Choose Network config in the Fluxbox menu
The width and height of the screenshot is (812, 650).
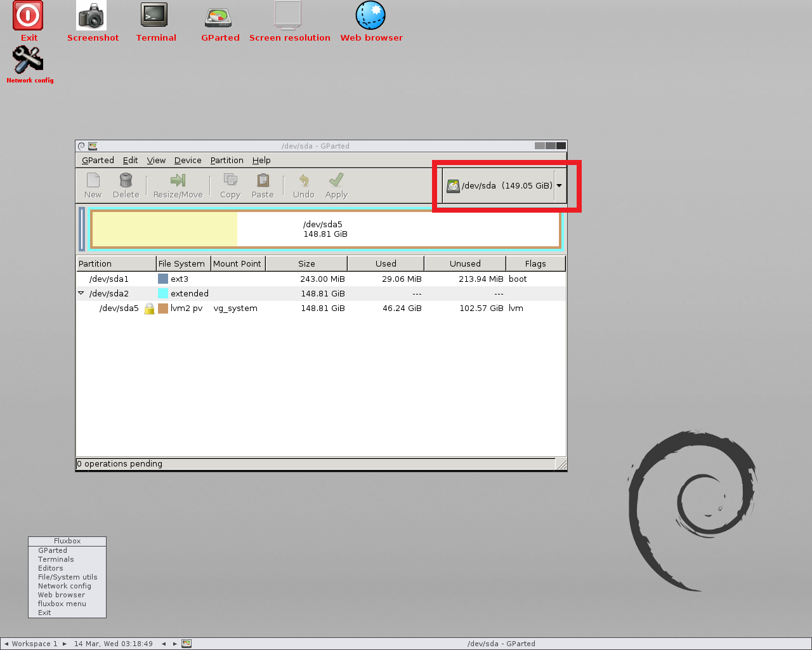pyautogui.click(x=67, y=586)
